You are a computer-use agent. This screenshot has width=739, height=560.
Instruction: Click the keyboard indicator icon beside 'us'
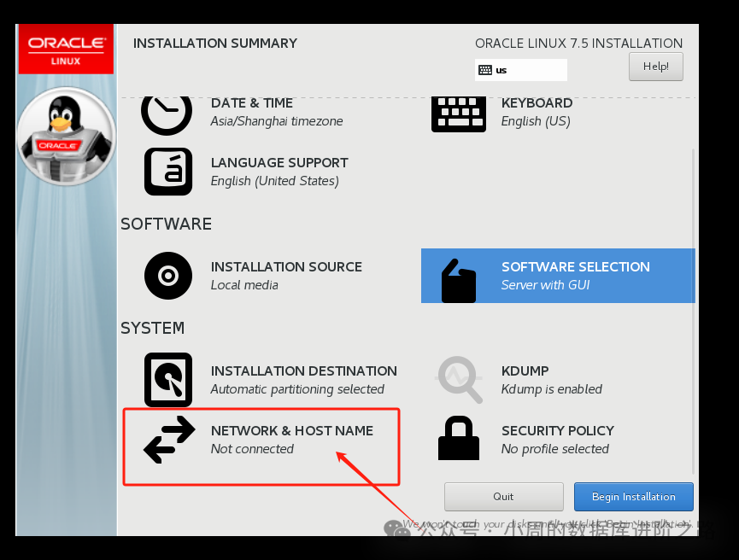point(485,70)
